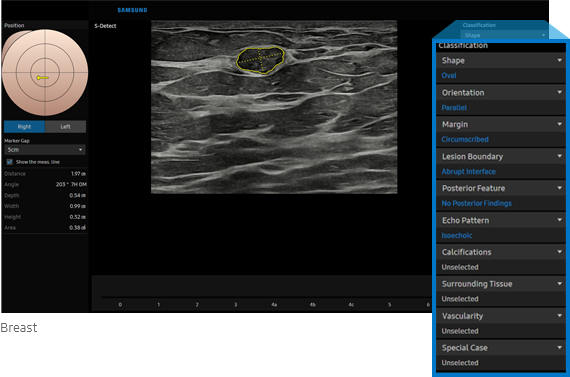Viewport: 570px width, 377px height.
Task: Expand the Orientation dropdown
Action: [x=501, y=92]
